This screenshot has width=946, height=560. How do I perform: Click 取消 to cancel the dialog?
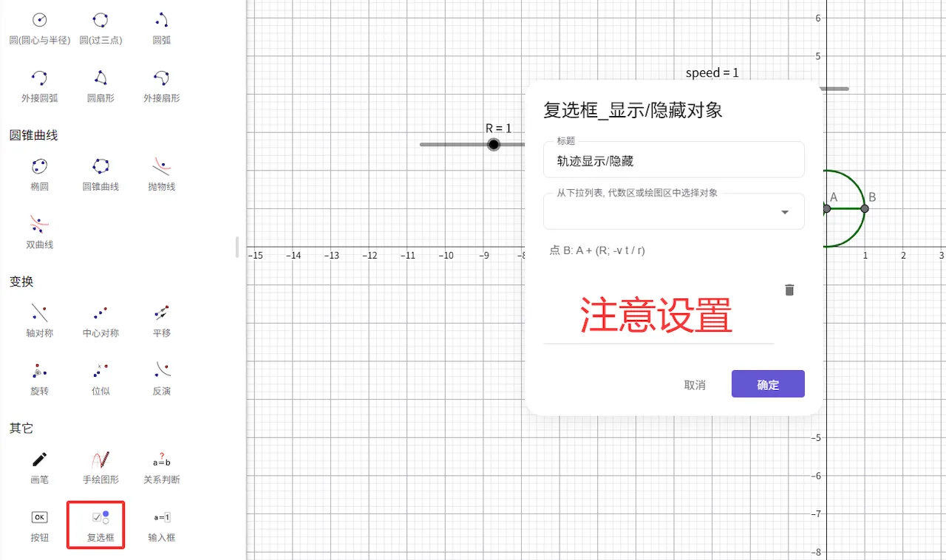click(x=694, y=385)
